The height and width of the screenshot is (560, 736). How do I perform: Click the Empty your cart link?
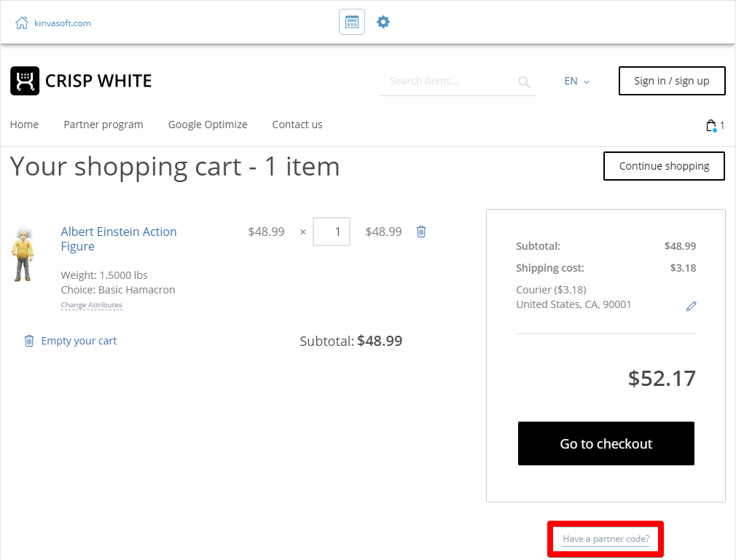coord(79,341)
